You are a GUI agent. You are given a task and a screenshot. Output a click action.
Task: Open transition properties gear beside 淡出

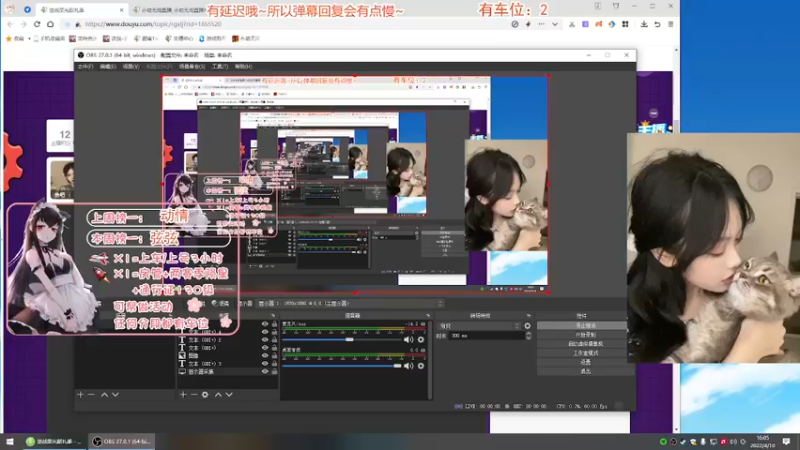[x=528, y=326]
